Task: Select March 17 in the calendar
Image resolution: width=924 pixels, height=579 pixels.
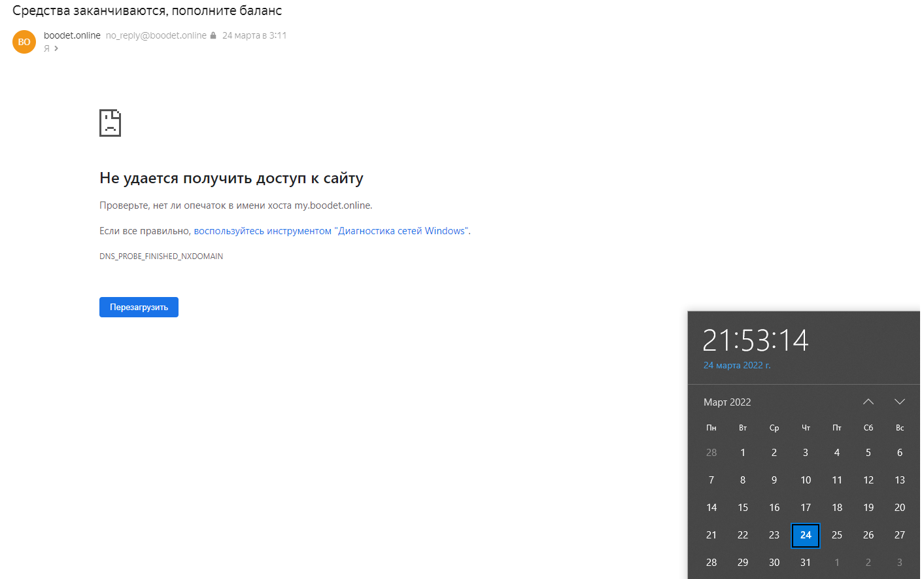Action: [805, 507]
